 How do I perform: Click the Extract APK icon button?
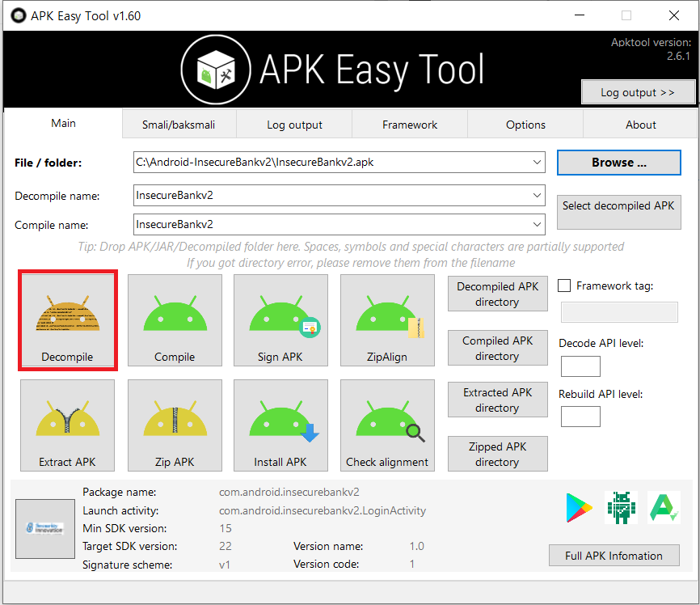[x=67, y=425]
